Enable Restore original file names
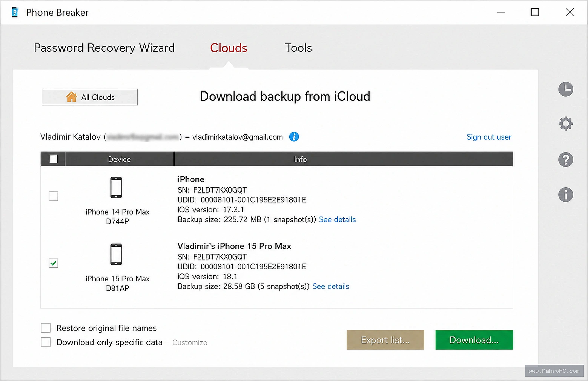This screenshot has width=588, height=381. click(46, 328)
